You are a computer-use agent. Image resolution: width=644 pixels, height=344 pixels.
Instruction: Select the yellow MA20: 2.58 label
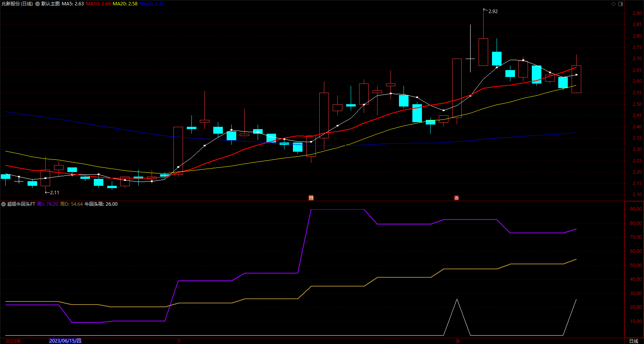125,4
